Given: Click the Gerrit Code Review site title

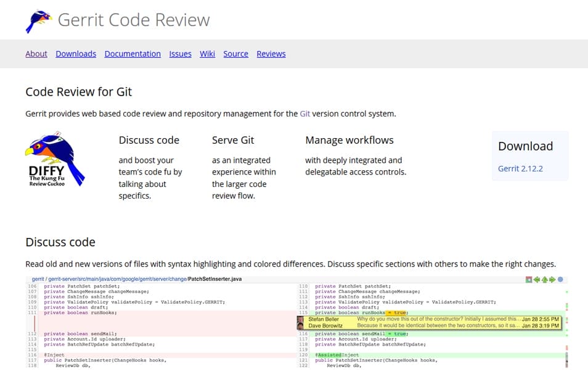Looking at the screenshot, I should 134,20.
